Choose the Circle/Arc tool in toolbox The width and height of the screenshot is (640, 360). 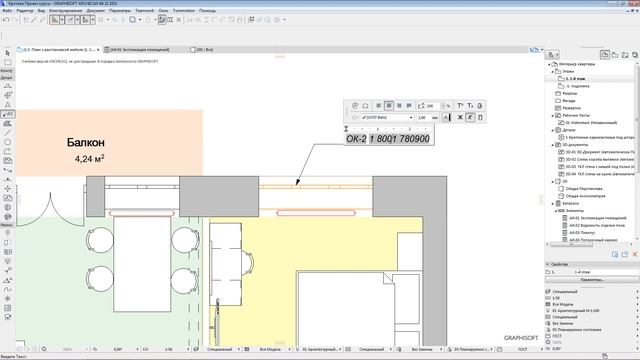[x=7, y=142]
